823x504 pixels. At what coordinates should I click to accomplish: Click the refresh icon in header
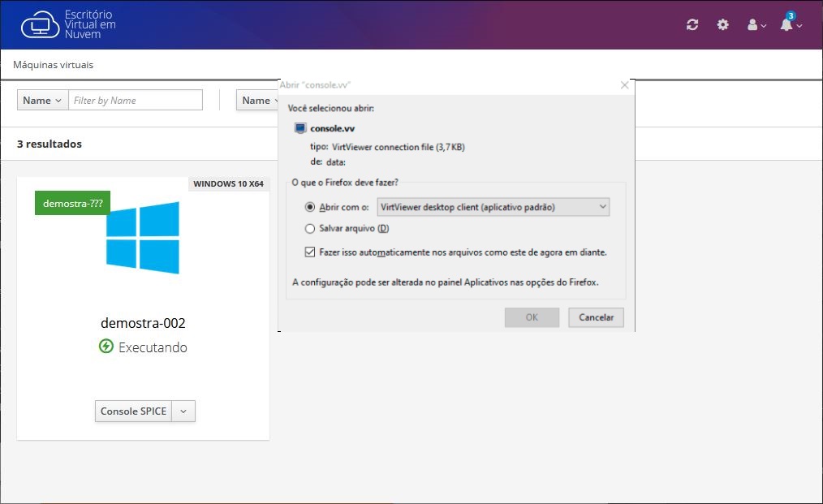[692, 25]
